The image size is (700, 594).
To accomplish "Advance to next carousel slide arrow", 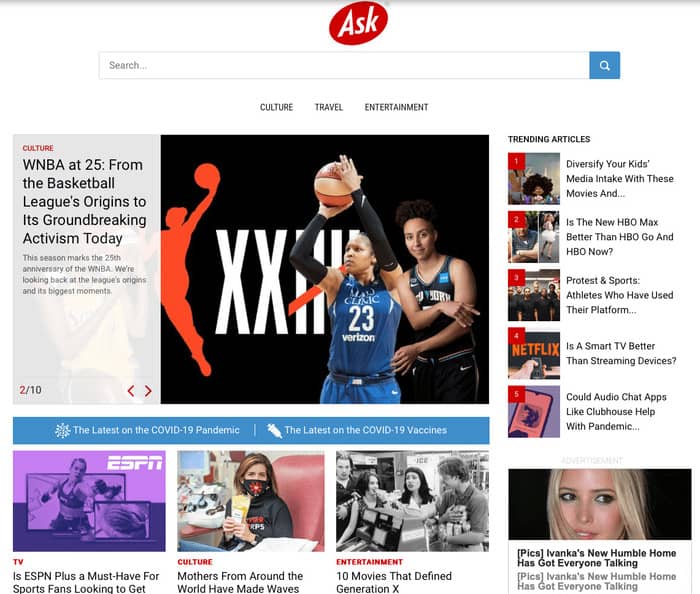I will tap(148, 391).
